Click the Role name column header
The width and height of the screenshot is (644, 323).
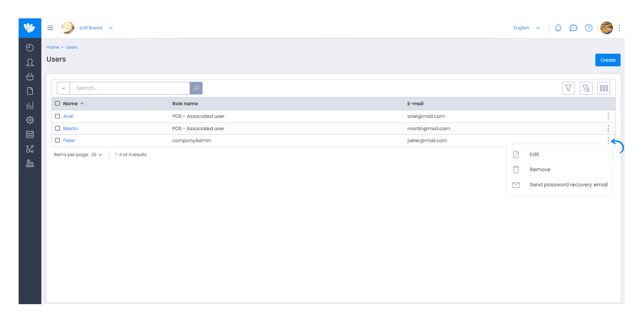point(185,104)
